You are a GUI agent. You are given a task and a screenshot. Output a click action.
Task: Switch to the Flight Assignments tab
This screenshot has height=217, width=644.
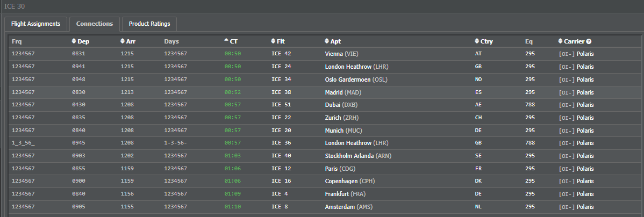click(x=35, y=24)
